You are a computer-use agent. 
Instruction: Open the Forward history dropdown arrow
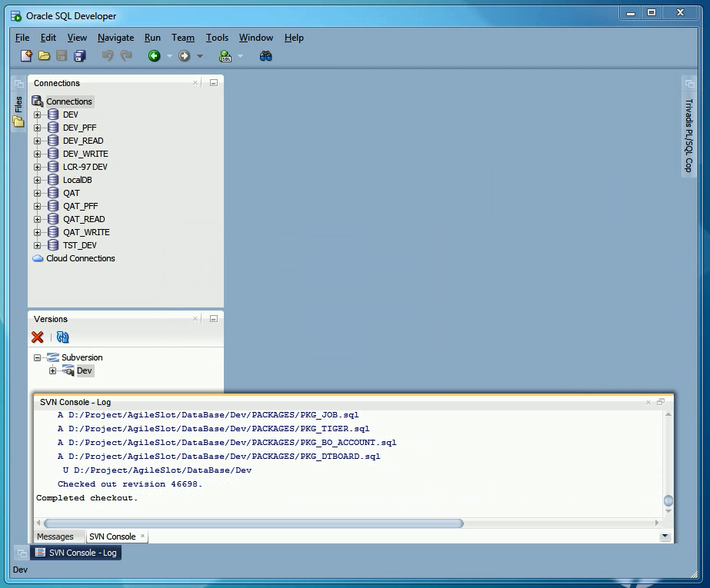pos(200,56)
